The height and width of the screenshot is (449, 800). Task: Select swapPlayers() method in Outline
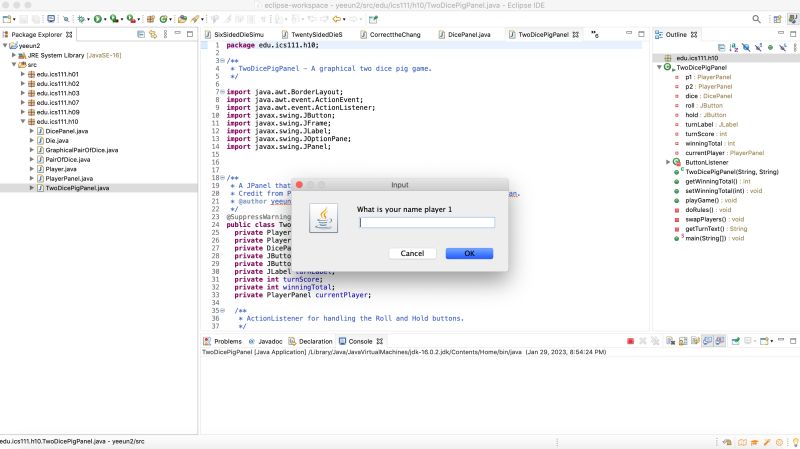714,219
